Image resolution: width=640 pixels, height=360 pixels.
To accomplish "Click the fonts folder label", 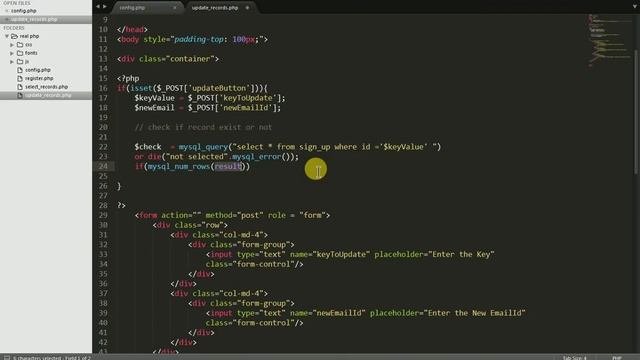I will coord(31,53).
